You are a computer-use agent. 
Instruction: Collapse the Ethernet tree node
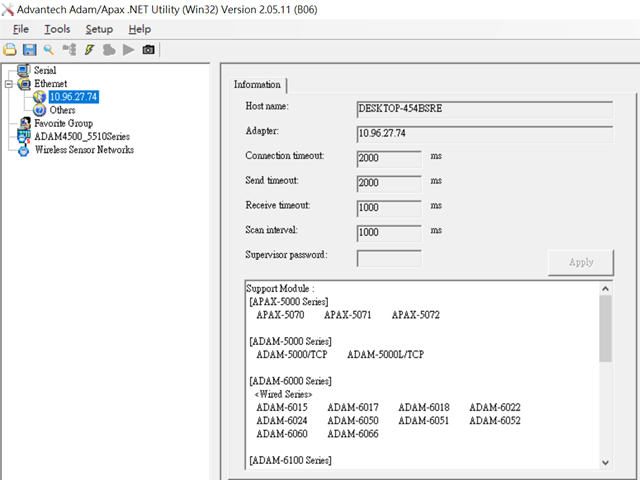[x=9, y=84]
